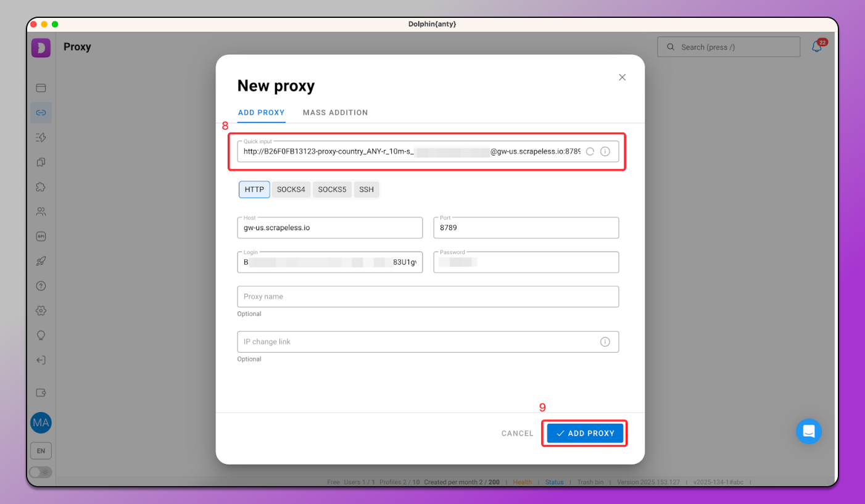This screenshot has width=865, height=504.
Task: Open the automation scripts lightning icon
Action: point(41,138)
